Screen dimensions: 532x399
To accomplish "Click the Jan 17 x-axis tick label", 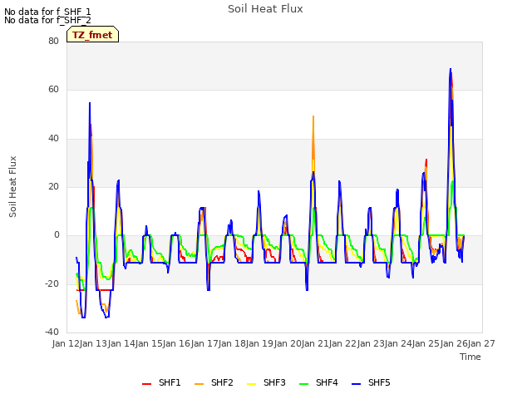I will pos(204,343).
